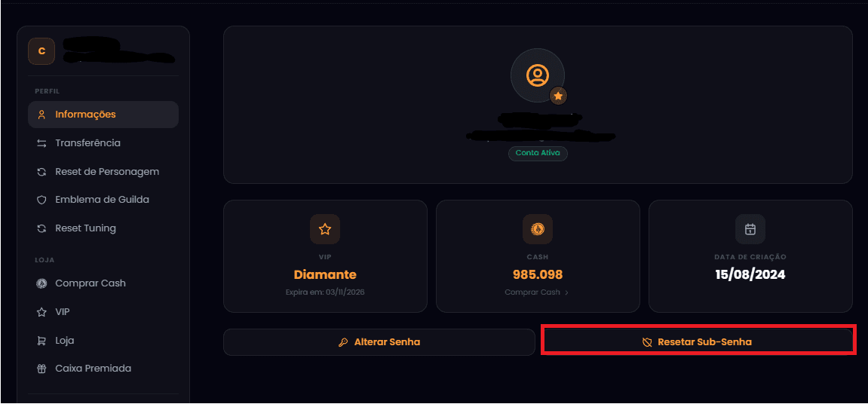Click the Transferência arrows icon
The width and height of the screenshot is (868, 404).
41,143
